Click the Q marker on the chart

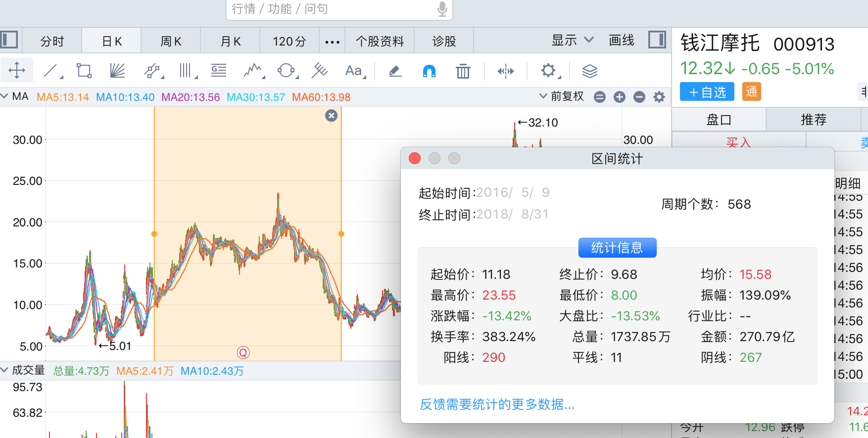click(243, 352)
